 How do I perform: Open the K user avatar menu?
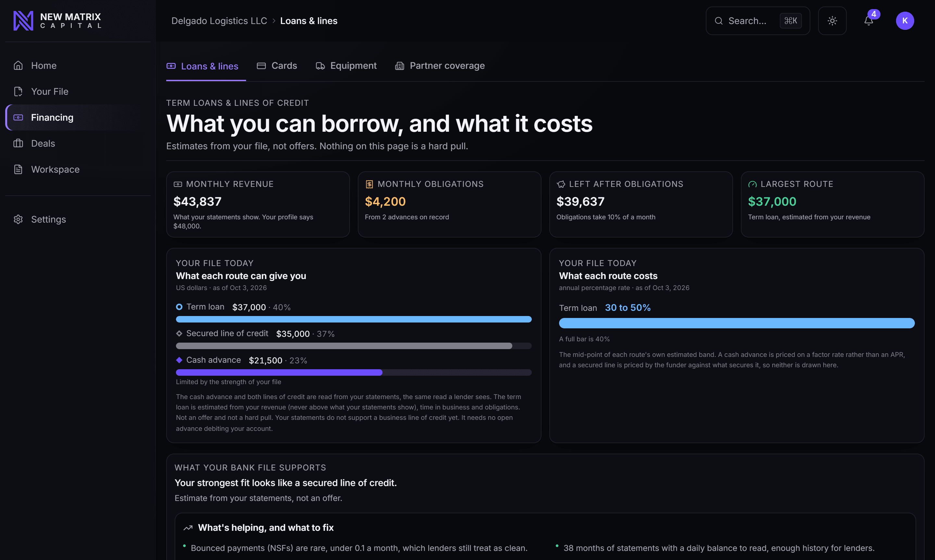905,21
